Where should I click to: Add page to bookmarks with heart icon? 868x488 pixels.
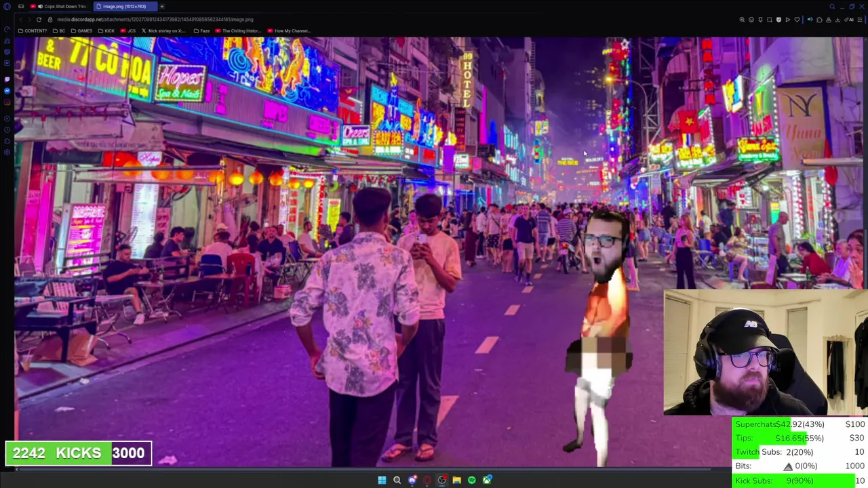tap(797, 20)
